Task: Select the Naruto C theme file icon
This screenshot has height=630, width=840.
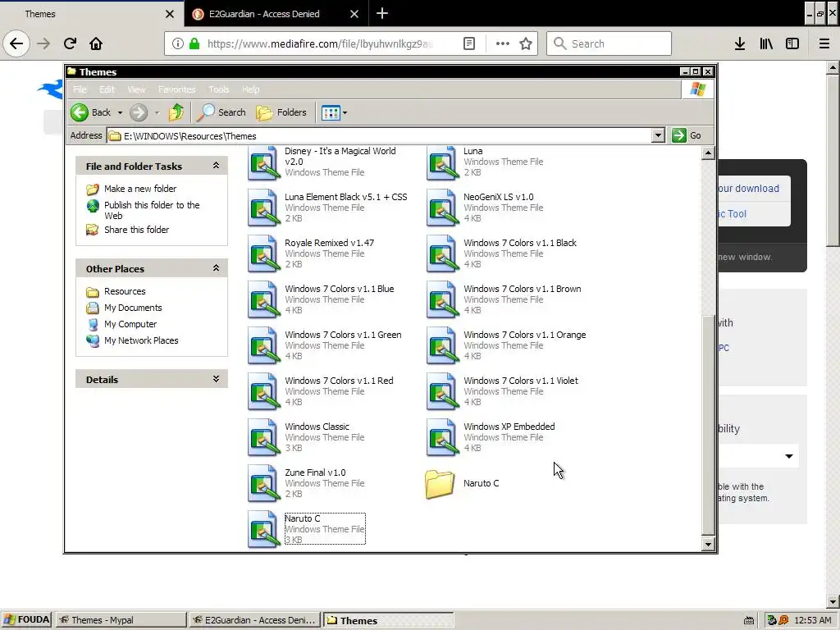Action: 263,529
